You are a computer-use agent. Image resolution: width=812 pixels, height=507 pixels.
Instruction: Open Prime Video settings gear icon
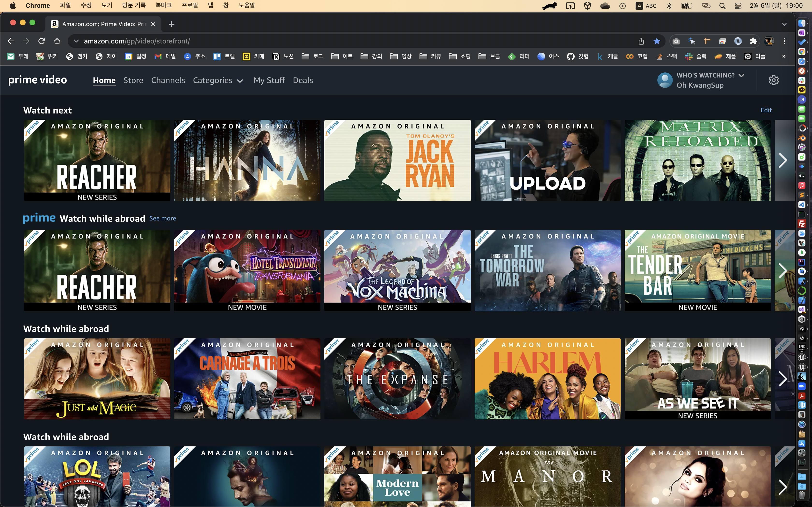773,80
